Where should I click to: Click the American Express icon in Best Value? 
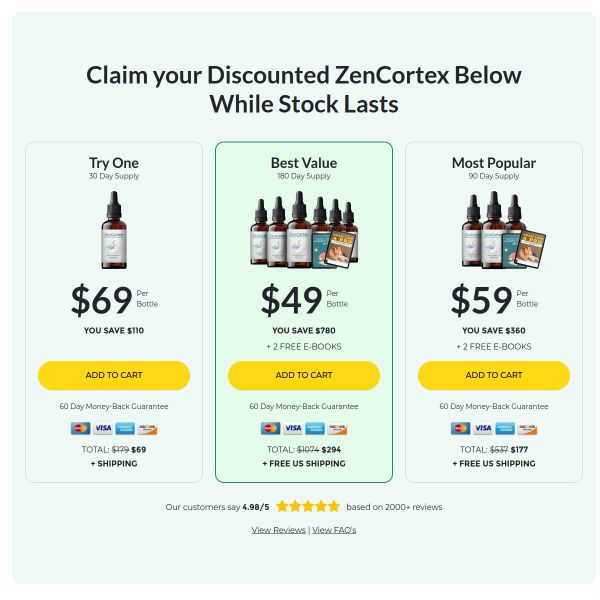click(315, 428)
